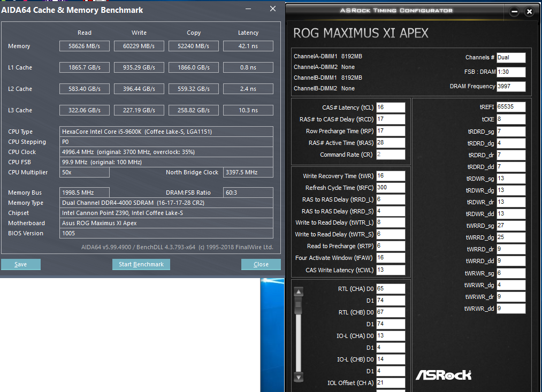Click the Memory Write value 60229 MB/s
Viewport: 542px width, 392px height.
[139, 46]
